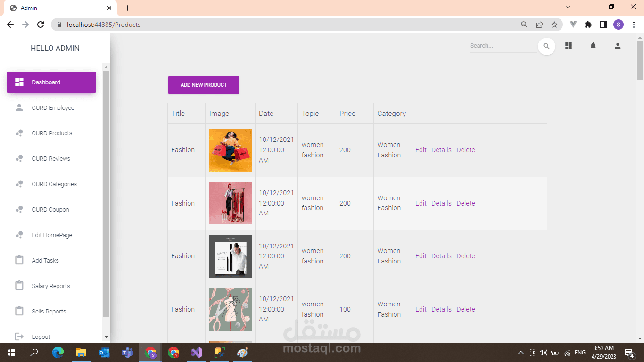Open CURD Categories menu item
The height and width of the screenshot is (362, 644).
pos(51,184)
